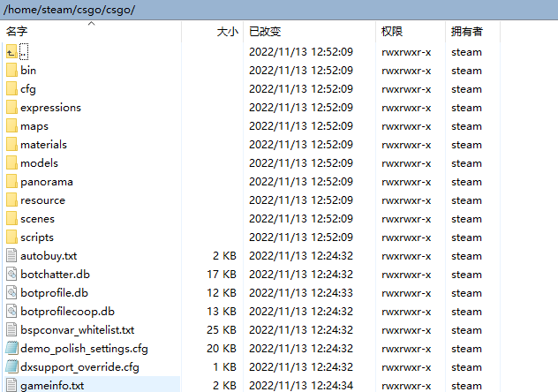This screenshot has width=558, height=392.
Task: Select the demo_polish_settings.cfg file name
Action: pyautogui.click(x=84, y=348)
